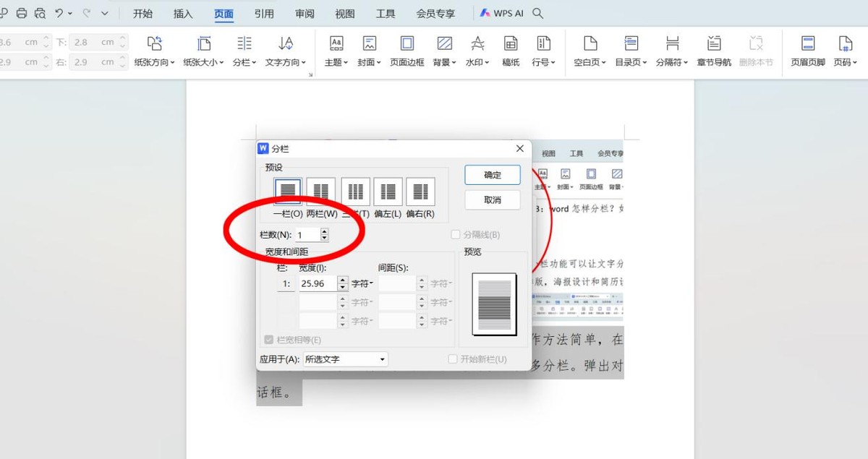Enable the 分隔线 separator line checkbox
Image resolution: width=868 pixels, height=459 pixels.
click(456, 235)
